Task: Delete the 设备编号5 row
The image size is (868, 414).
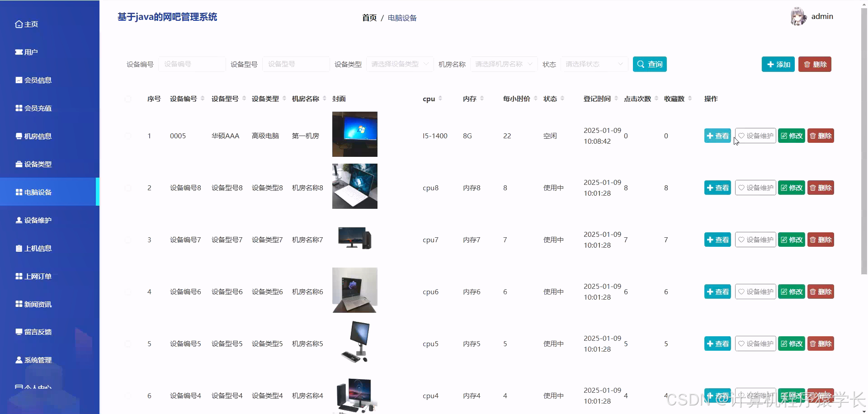Action: 821,343
